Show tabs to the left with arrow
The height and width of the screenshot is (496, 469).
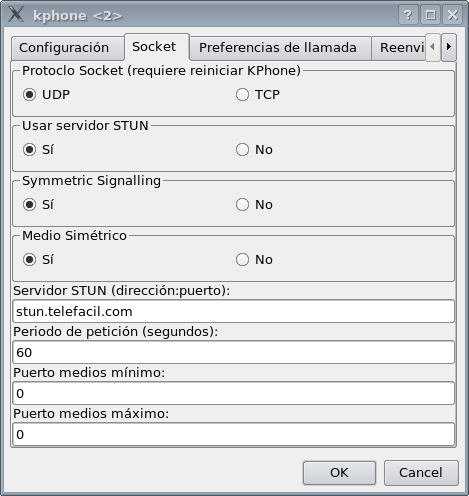point(433,47)
